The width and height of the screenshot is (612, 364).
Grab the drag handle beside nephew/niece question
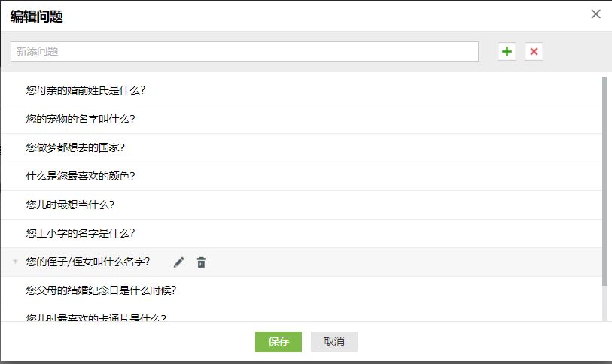pyautogui.click(x=15, y=262)
